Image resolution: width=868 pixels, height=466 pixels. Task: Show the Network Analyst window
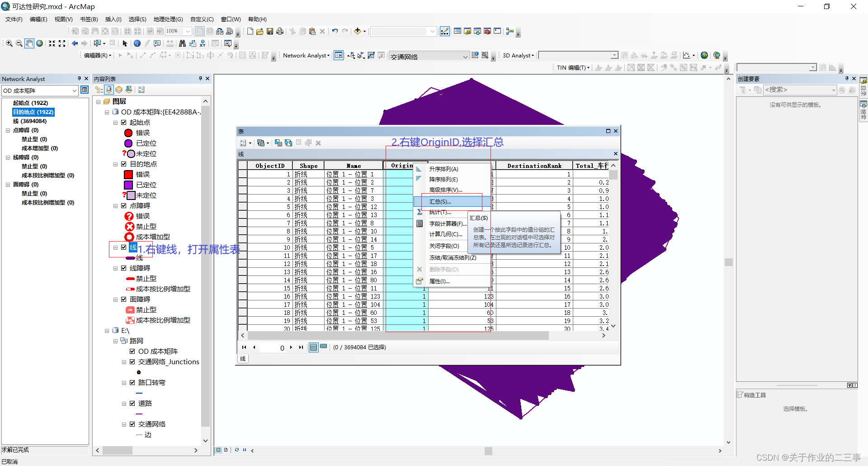point(339,56)
